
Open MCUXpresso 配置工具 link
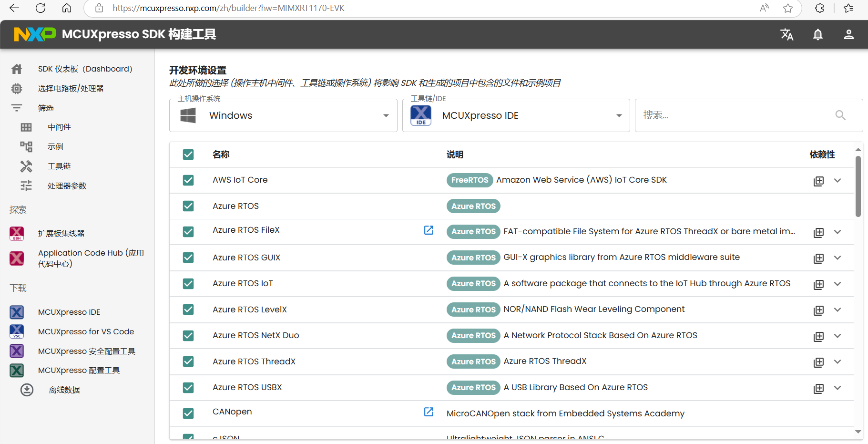(79, 371)
